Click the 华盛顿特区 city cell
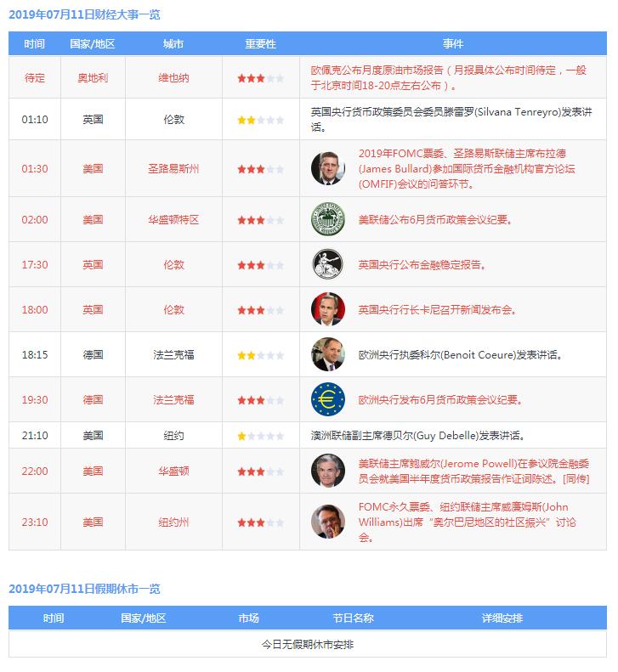This screenshot has width=618, height=672. tap(173, 219)
